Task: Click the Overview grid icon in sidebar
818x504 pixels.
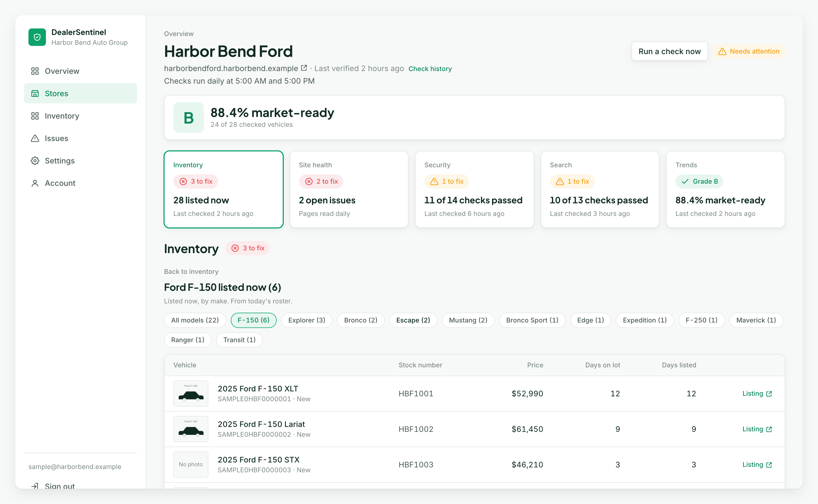Action: [x=35, y=71]
